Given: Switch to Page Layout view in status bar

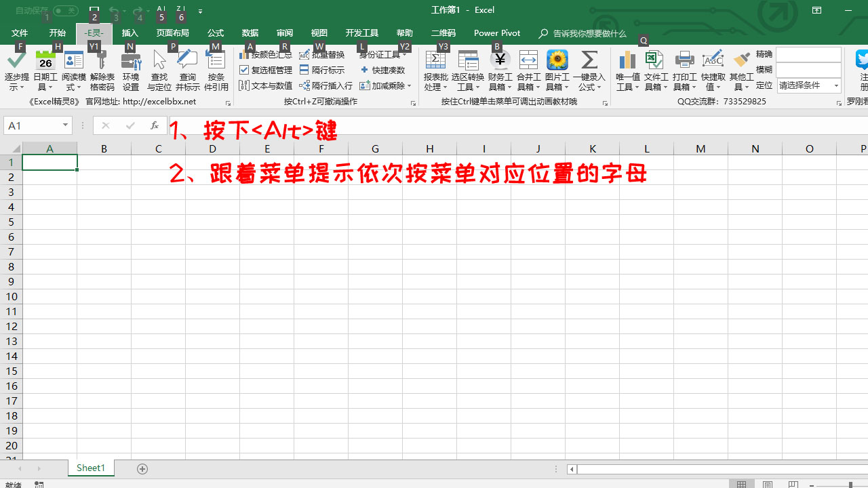Looking at the screenshot, I should coord(767,484).
